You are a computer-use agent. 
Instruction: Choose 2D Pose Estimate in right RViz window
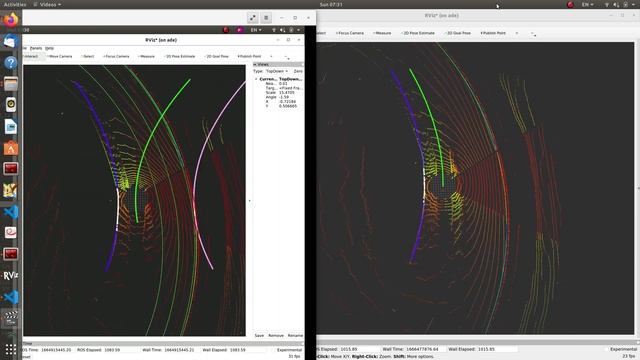(418, 33)
